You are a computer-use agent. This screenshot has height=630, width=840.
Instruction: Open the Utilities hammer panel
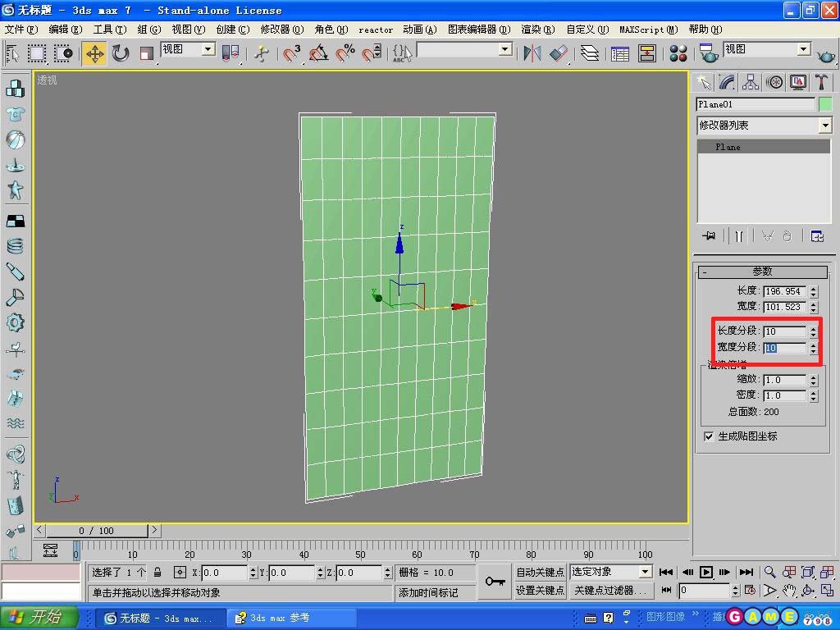(x=821, y=82)
